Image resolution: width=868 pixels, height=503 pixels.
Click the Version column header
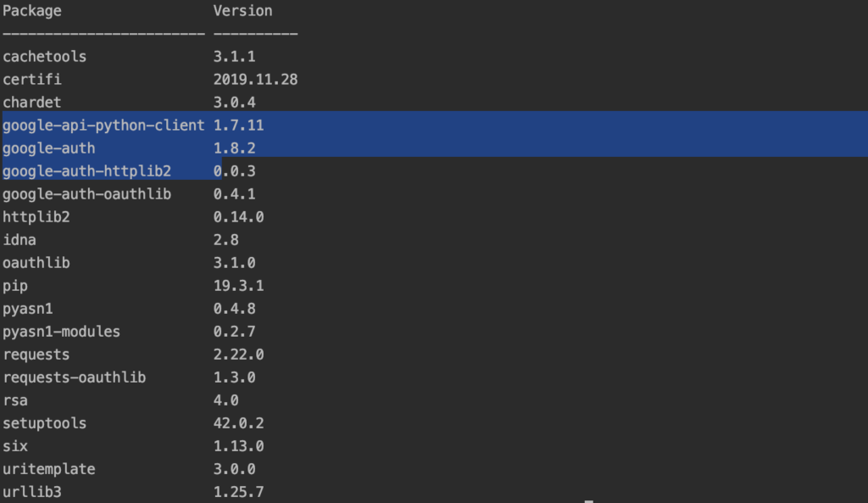pos(242,11)
